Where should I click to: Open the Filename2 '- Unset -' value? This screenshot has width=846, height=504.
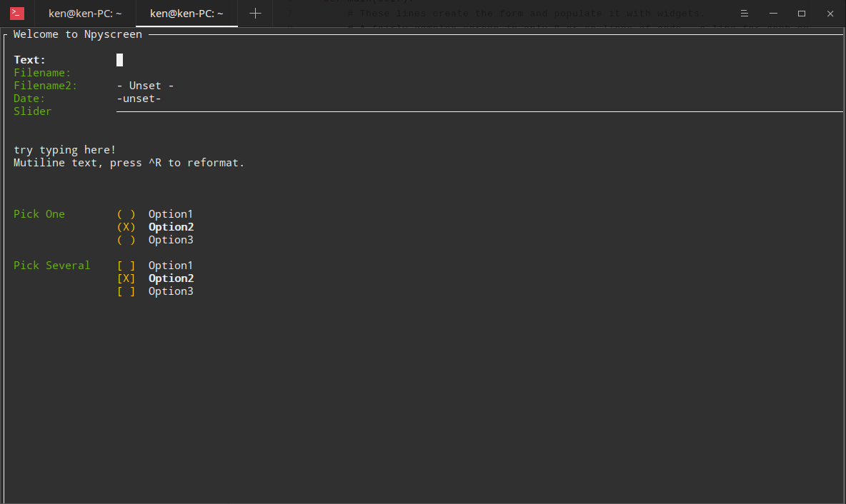pos(146,86)
